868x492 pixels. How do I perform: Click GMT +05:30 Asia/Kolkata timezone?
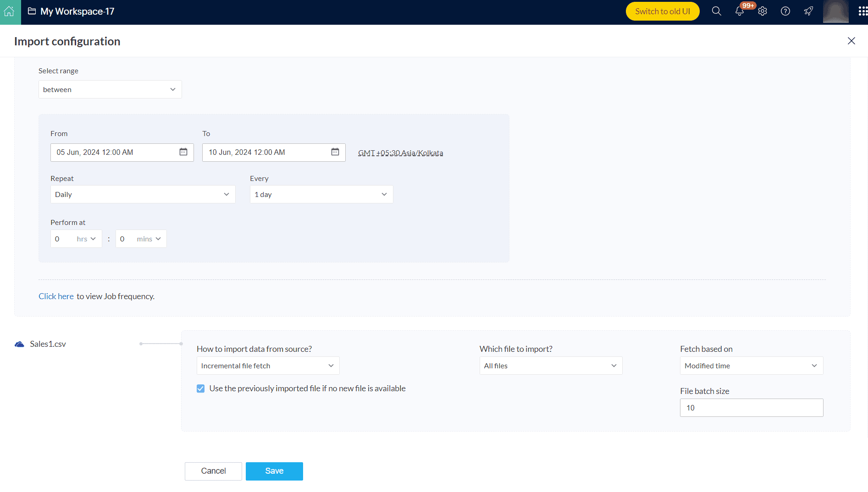click(x=400, y=153)
